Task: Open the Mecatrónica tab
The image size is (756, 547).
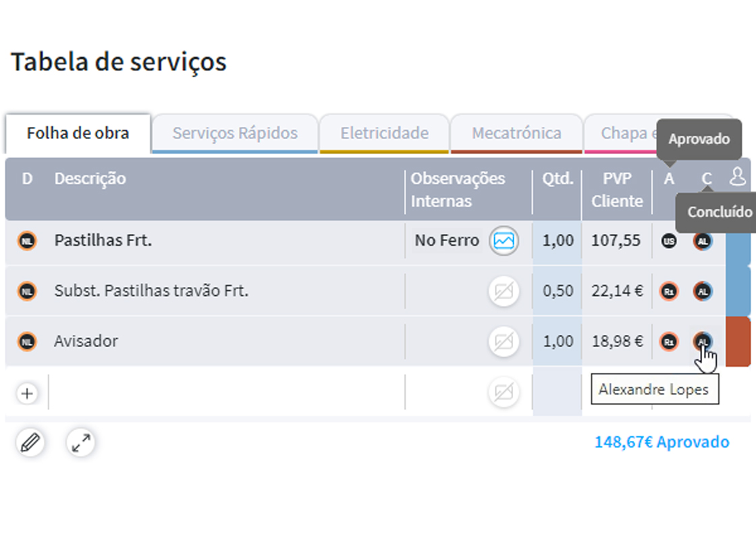Action: pyautogui.click(x=516, y=133)
